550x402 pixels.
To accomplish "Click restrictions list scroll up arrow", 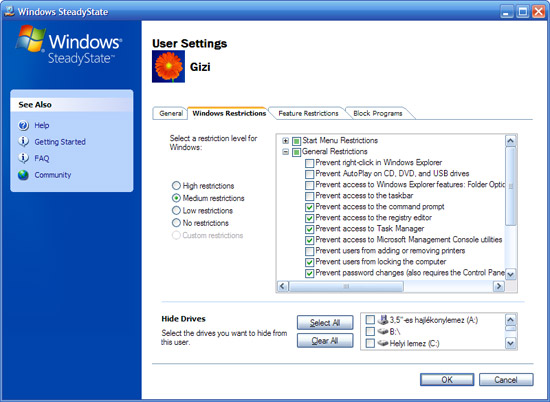I will pos(510,141).
